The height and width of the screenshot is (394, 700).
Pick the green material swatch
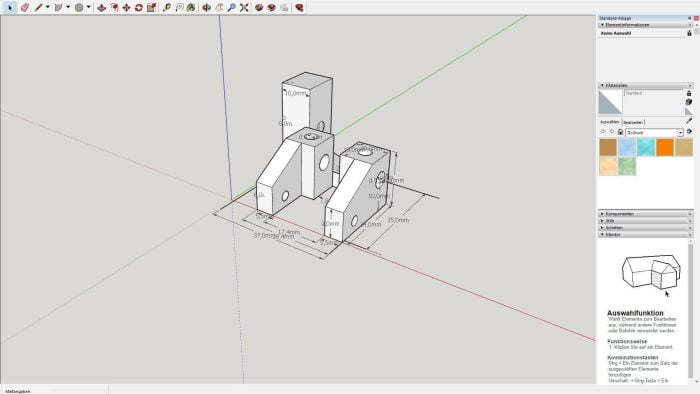pos(627,166)
